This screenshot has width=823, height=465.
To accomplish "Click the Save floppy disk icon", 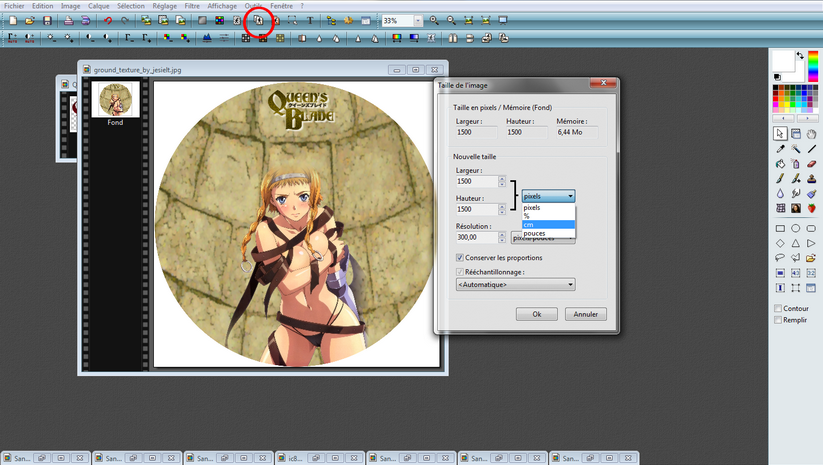I will pyautogui.click(x=47, y=20).
